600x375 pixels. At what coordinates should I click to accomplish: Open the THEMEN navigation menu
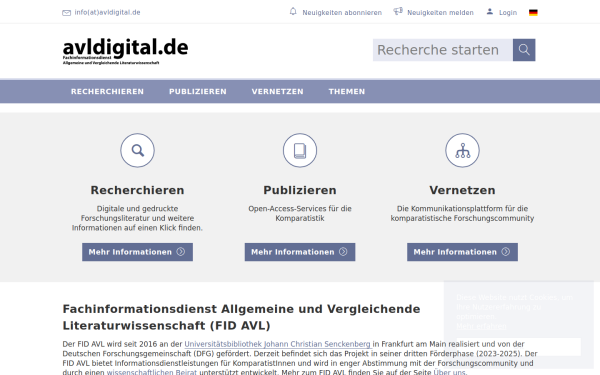(347, 91)
